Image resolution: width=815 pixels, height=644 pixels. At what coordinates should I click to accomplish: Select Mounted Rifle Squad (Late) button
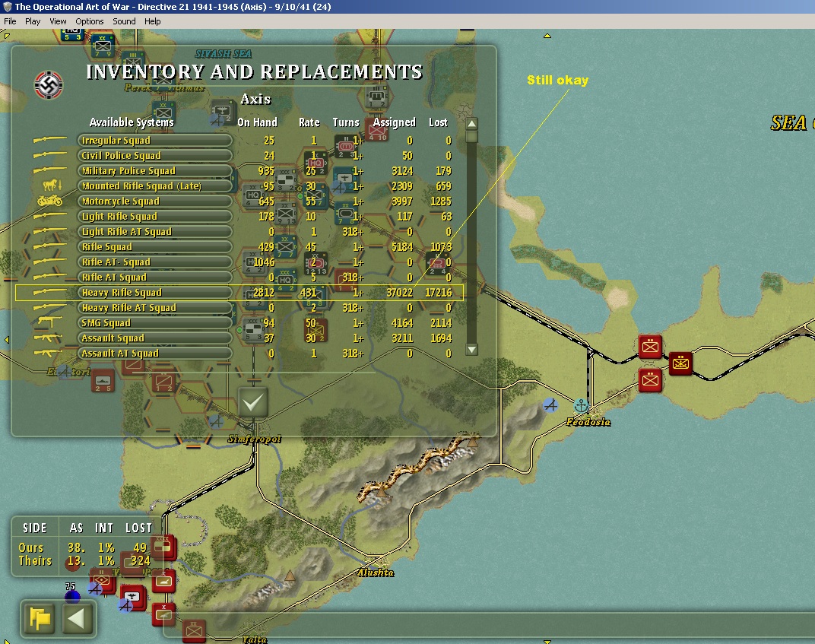[155, 186]
